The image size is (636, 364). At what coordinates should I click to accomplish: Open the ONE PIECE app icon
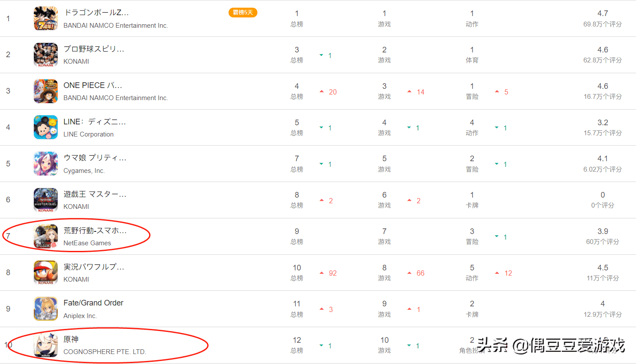click(46, 91)
